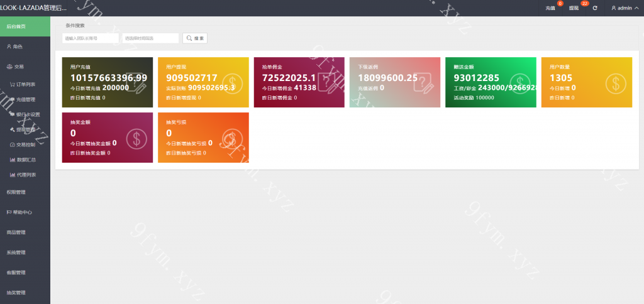Image resolution: width=644 pixels, height=304 pixels.
Task: Click the 18099600.25 rebate total
Action: [x=387, y=77]
